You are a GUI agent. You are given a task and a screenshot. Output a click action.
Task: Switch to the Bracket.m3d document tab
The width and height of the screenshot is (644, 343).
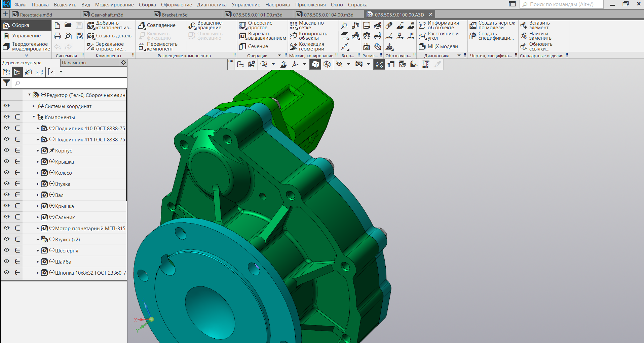187,14
